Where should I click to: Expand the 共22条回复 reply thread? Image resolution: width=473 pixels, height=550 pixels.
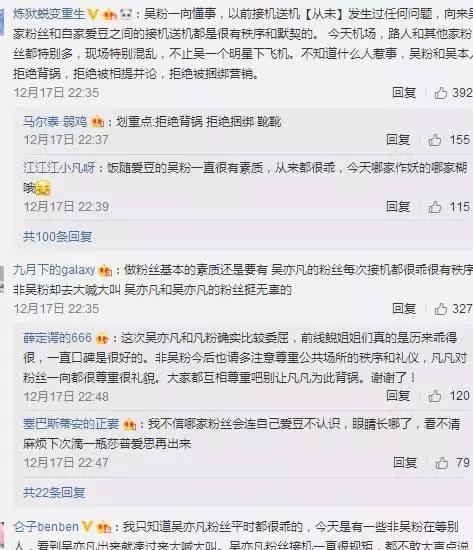coord(54,493)
